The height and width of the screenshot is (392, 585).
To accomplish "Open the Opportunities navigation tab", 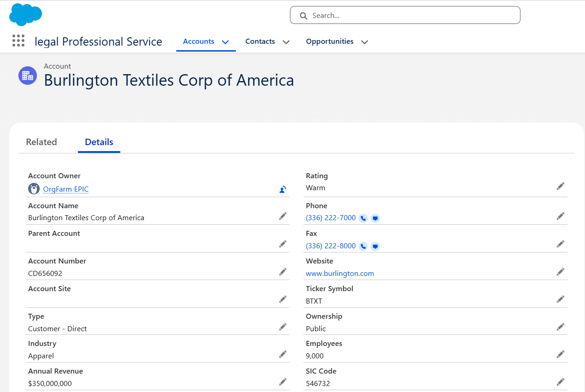I will (x=330, y=41).
